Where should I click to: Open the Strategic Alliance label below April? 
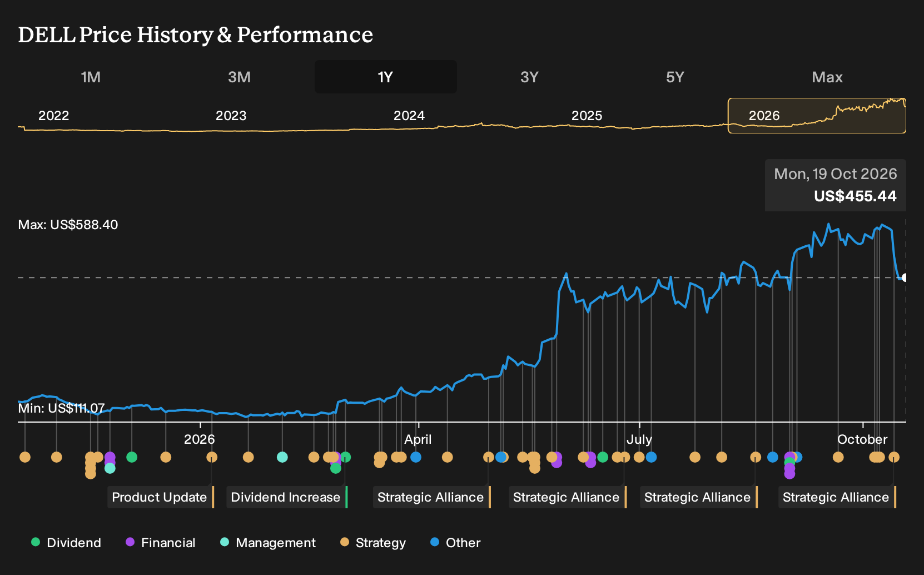(432, 497)
